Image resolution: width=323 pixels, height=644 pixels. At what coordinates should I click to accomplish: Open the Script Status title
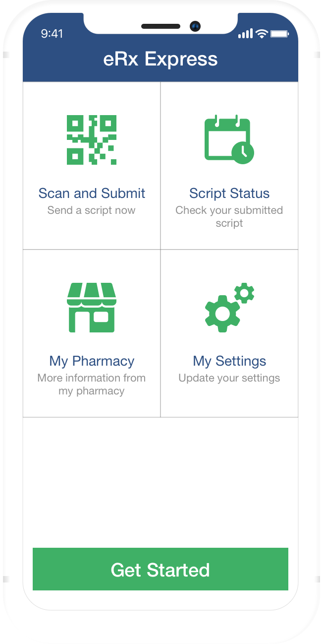point(229,193)
